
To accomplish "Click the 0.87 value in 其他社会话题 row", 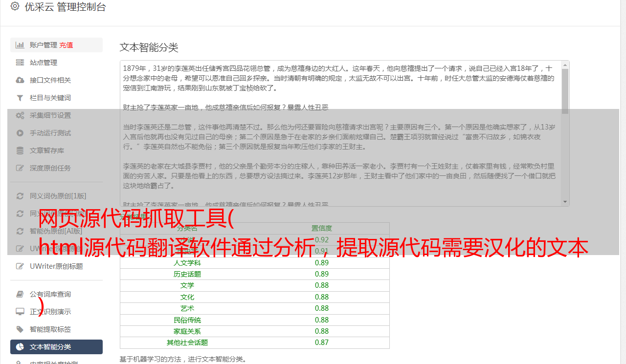I will [322, 343].
